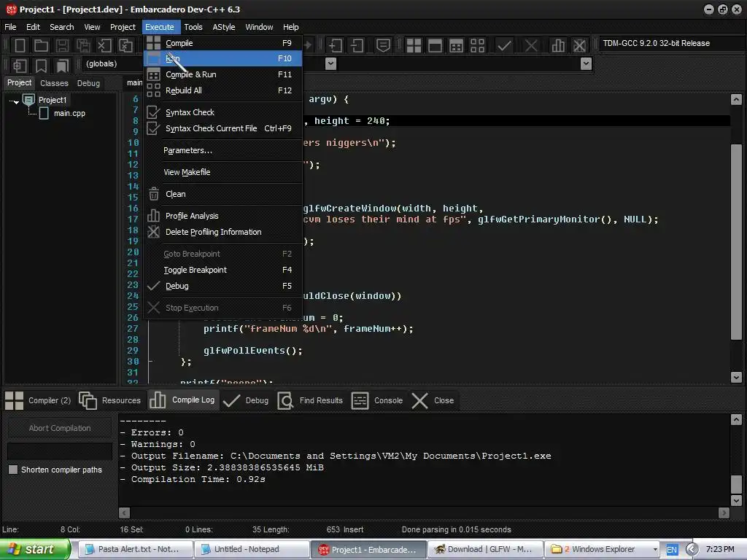Select main.cpp in project tree
The image size is (747, 560).
pos(69,113)
